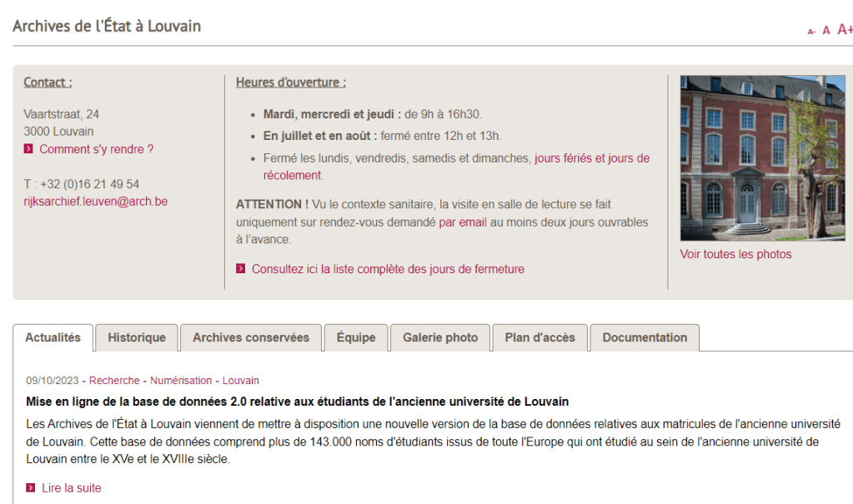Open the Comment s'y rendre link
Image resolution: width=853 pixels, height=504 pixels.
tap(96, 149)
